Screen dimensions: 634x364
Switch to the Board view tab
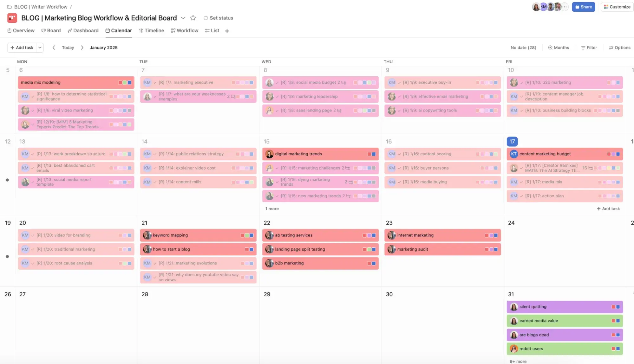click(x=54, y=30)
